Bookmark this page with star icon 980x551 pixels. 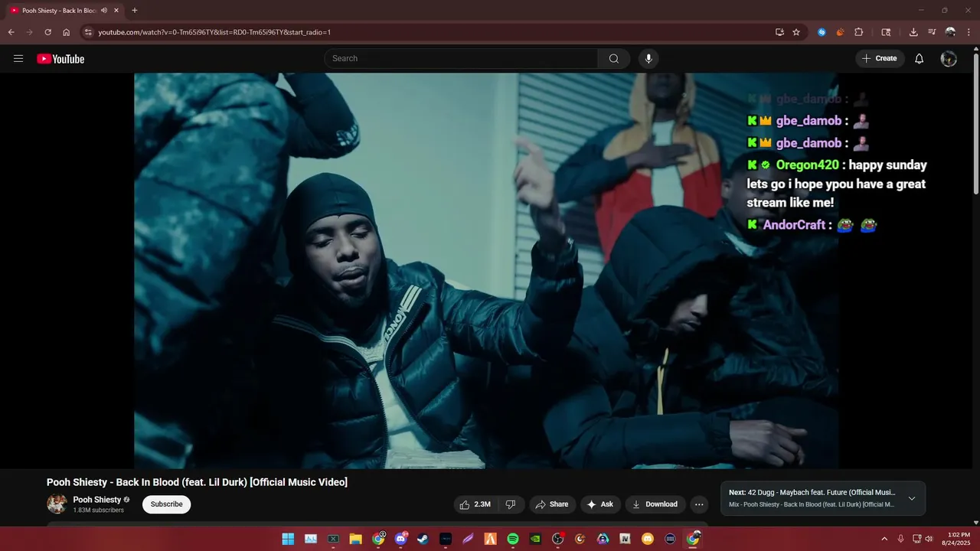pos(796,32)
